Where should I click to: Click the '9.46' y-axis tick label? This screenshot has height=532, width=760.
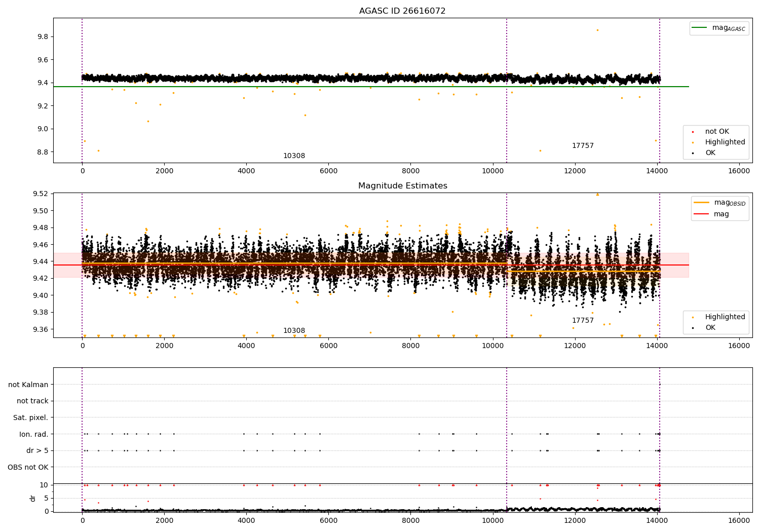pos(41,245)
